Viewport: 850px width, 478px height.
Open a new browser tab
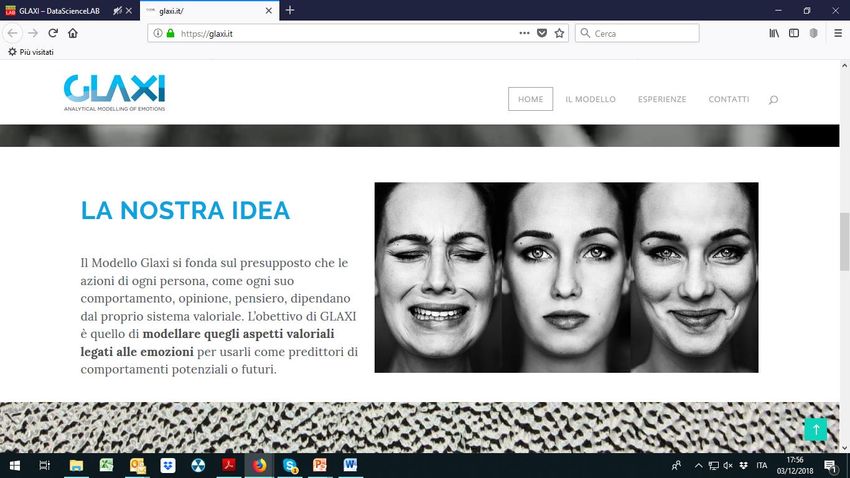click(x=290, y=10)
